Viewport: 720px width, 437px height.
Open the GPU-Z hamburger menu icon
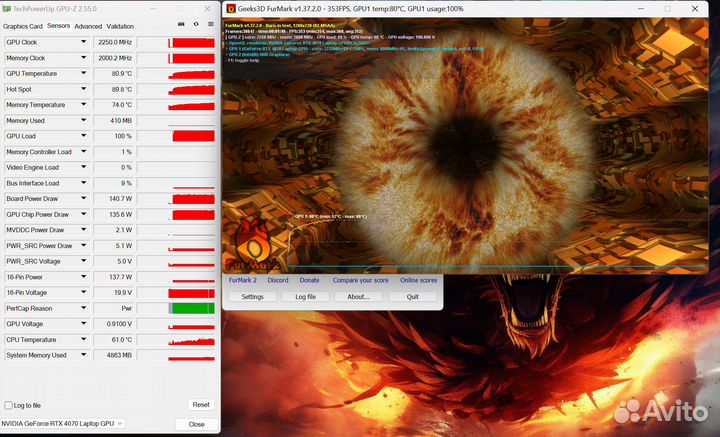[x=208, y=26]
